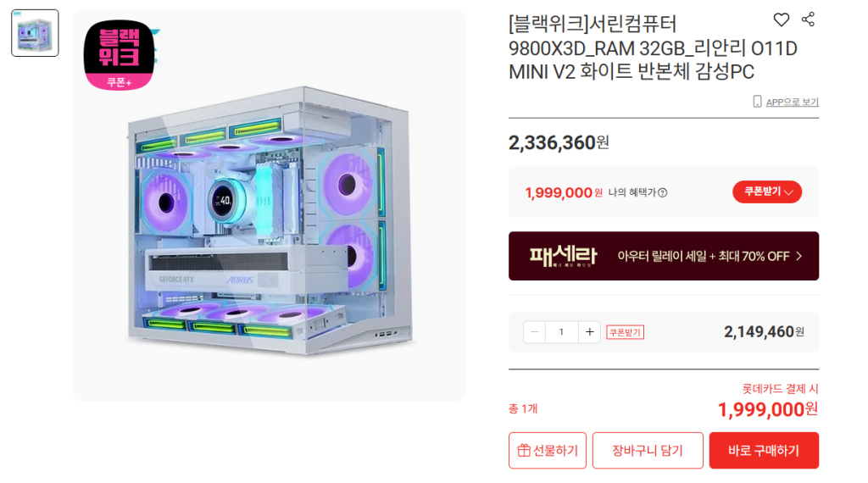Click the 바로 구매하기 button
This screenshot has width=868, height=483.
[764, 450]
